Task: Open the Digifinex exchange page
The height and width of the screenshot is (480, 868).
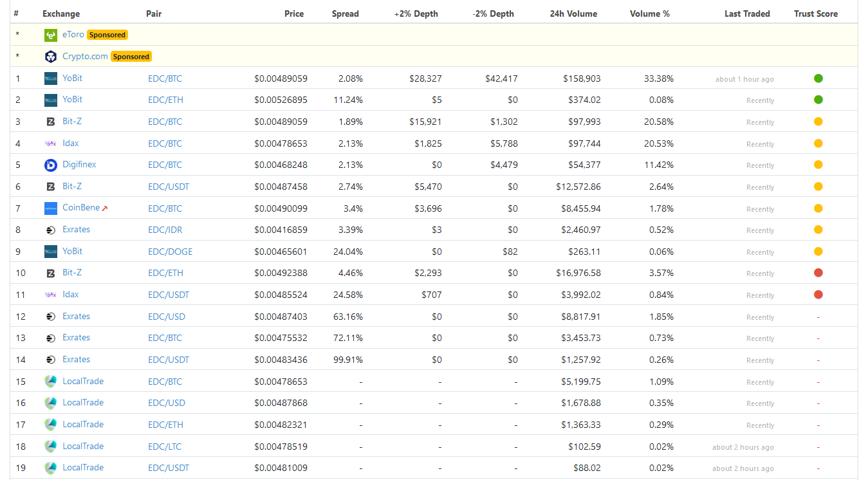Action: [79, 164]
